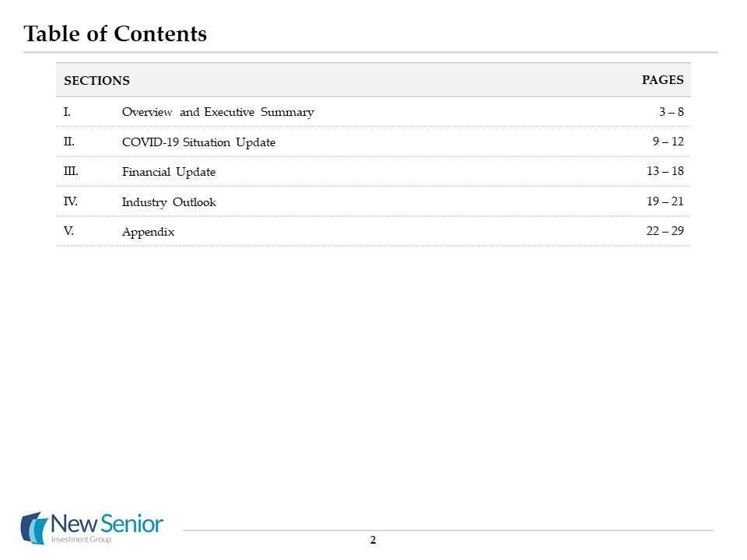The height and width of the screenshot is (560, 747).
Task: Select roman numeral IV. in the table
Action: [x=70, y=201]
